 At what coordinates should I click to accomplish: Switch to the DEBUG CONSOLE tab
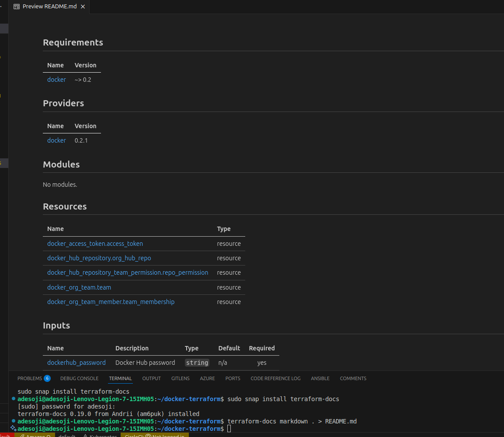click(x=80, y=378)
